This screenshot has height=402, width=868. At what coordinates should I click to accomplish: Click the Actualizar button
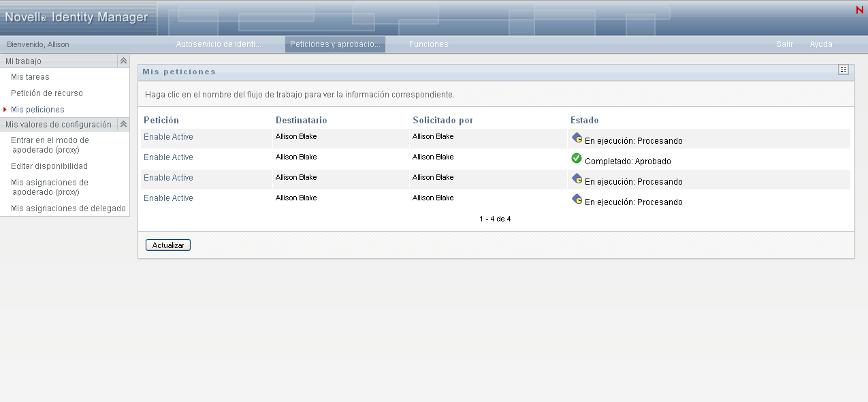pos(168,245)
